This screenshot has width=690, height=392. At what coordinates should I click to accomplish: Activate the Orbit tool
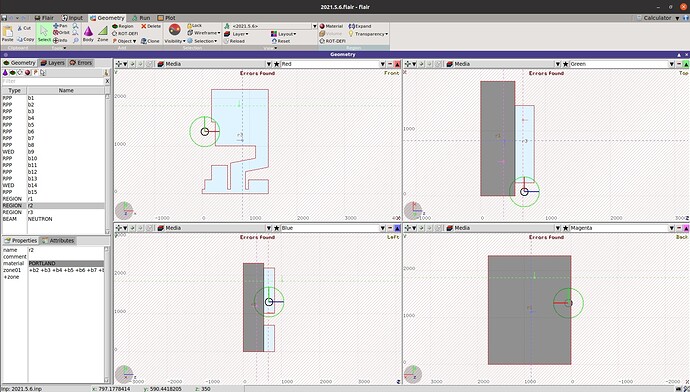[x=61, y=33]
